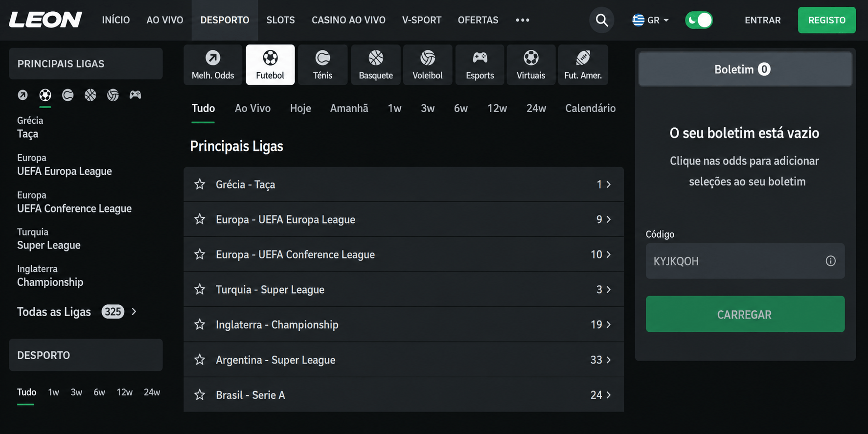Select the Virtuais sport tile
This screenshot has height=434, width=868.
(531, 65)
